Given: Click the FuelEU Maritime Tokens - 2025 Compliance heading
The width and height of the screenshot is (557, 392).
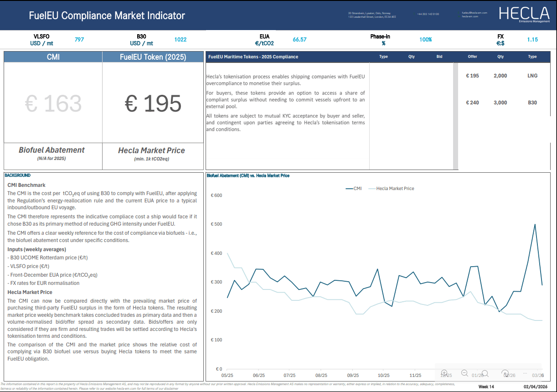Looking at the screenshot, I should click(253, 57).
